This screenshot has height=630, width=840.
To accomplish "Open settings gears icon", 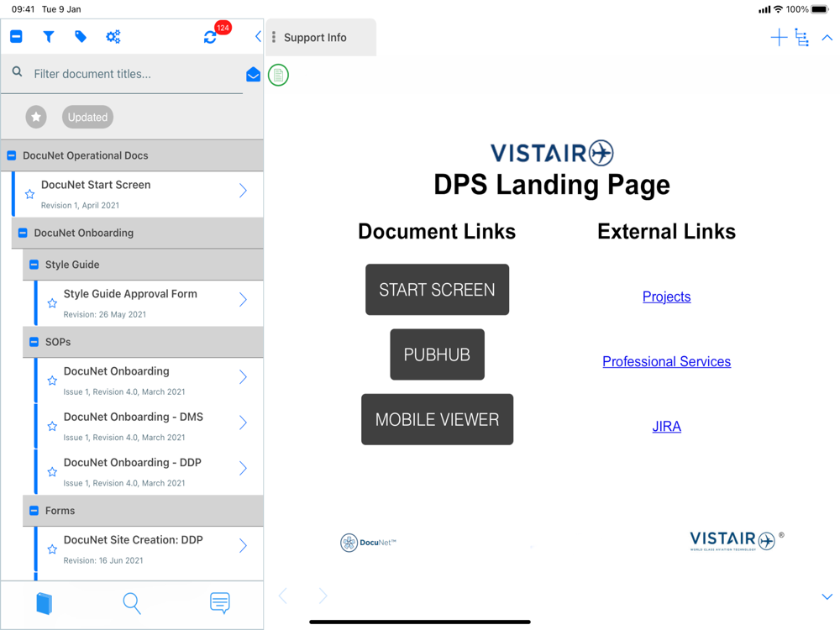I will (113, 36).
